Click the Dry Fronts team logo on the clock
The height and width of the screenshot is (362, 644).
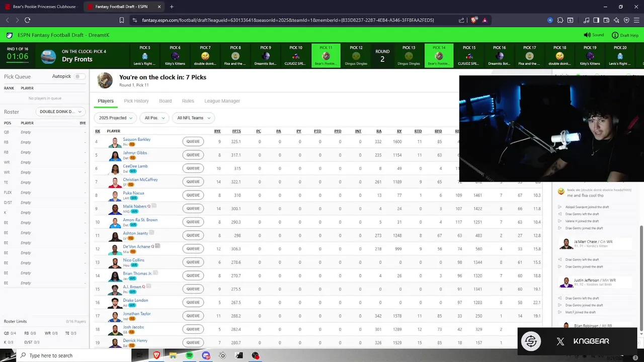click(x=48, y=56)
